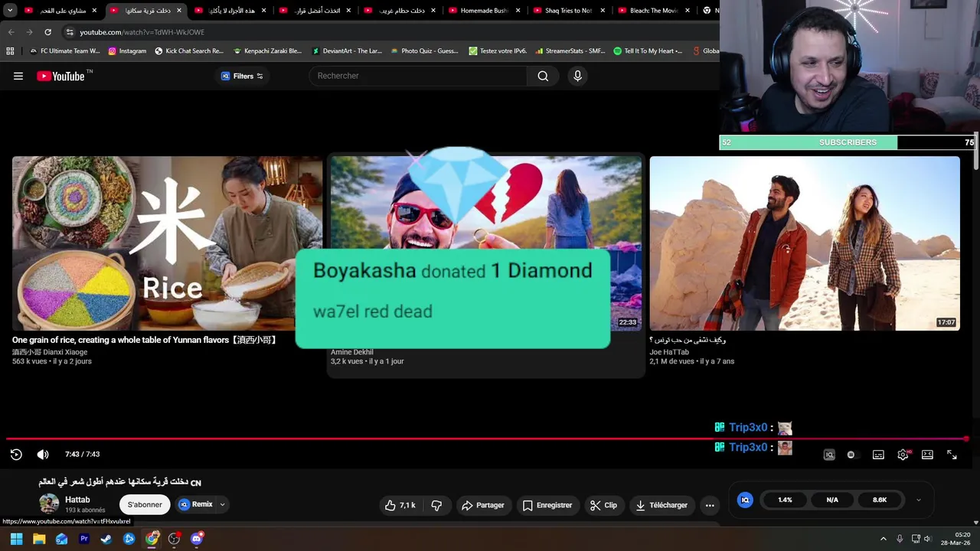Image resolution: width=980 pixels, height=551 pixels.
Task: Click the blue IQ badge in stats panel
Action: point(745,500)
